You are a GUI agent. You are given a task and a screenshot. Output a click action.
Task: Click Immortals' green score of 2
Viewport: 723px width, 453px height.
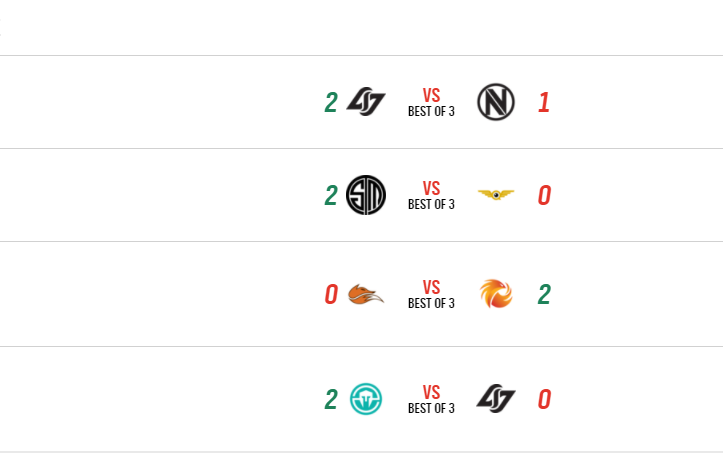[330, 400]
